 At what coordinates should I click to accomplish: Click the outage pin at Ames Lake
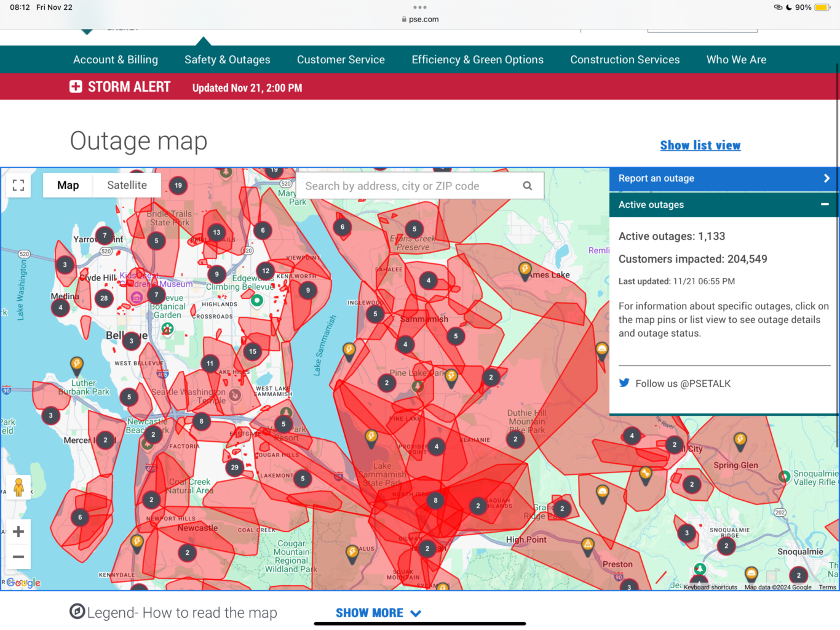click(x=525, y=269)
